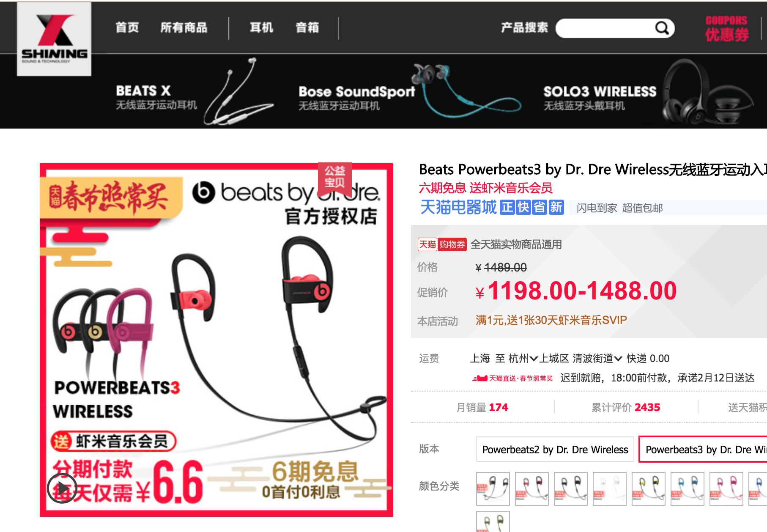Viewport: 767px width, 532px height.
Task: Click the 天猫直送 delivery truck icon
Action: coord(480,378)
